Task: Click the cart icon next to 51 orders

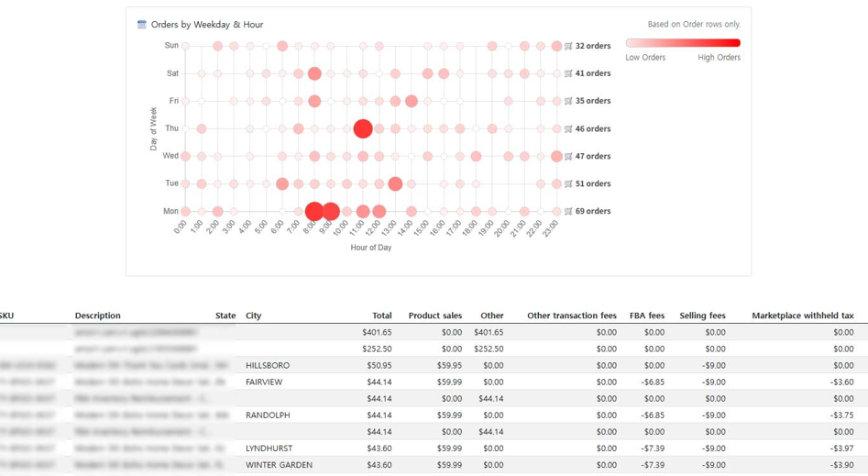Action: pos(568,184)
